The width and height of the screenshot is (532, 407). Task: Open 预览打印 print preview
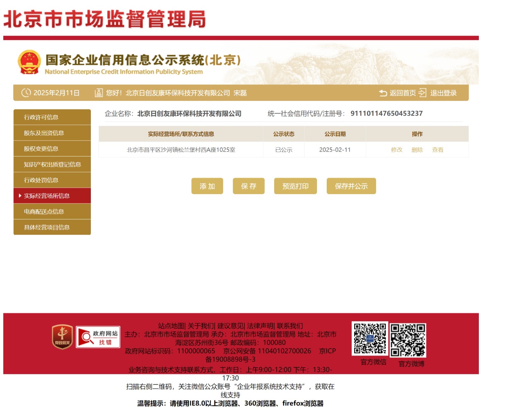[295, 186]
